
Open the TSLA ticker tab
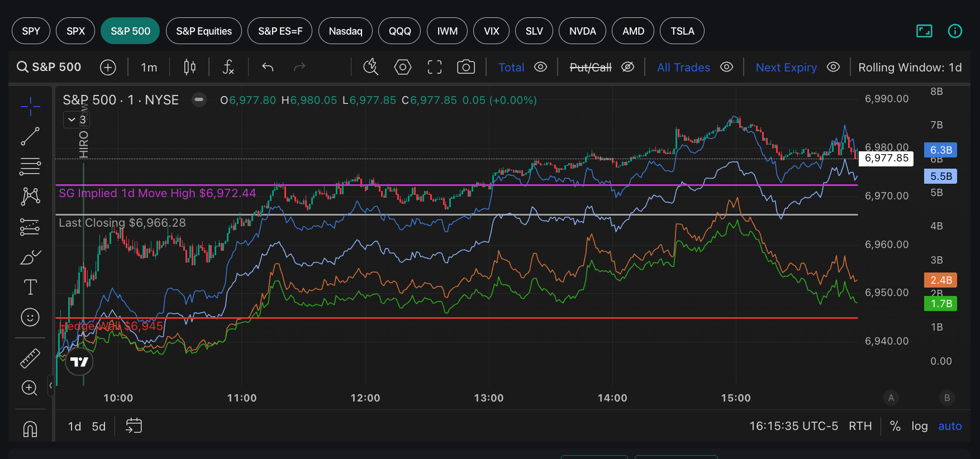pos(682,31)
